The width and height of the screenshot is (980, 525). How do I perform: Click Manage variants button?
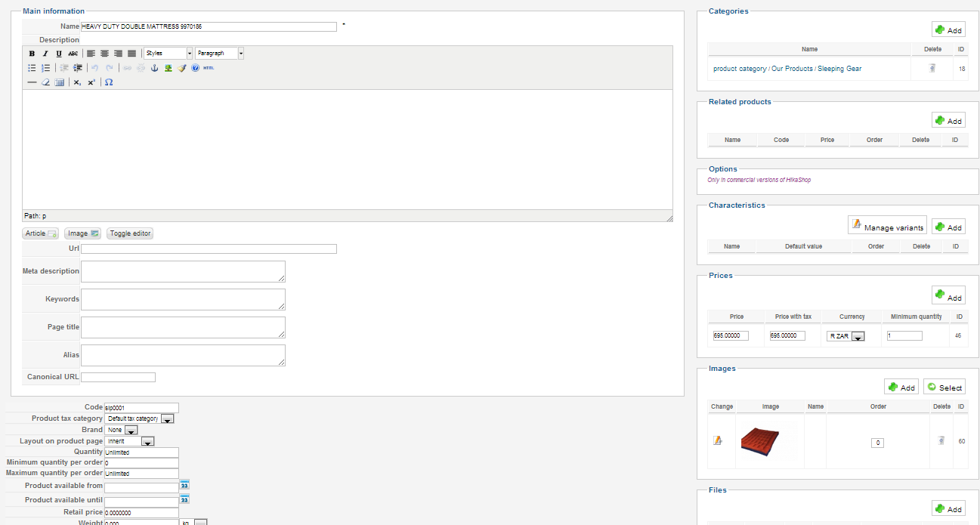pos(887,226)
